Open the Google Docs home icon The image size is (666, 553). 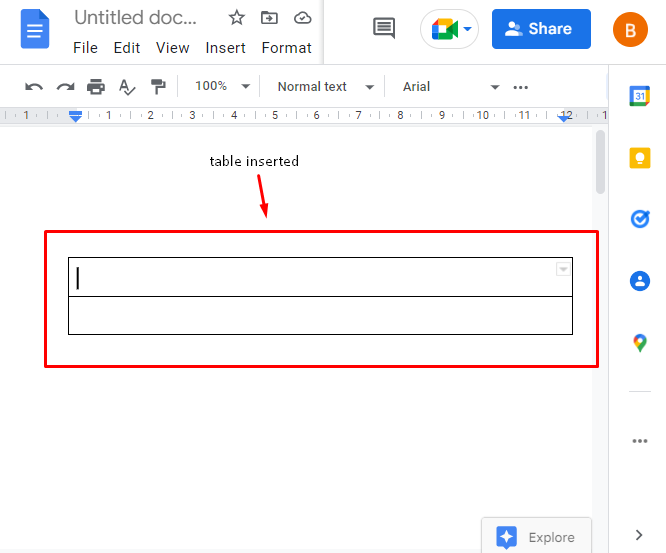click(35, 29)
